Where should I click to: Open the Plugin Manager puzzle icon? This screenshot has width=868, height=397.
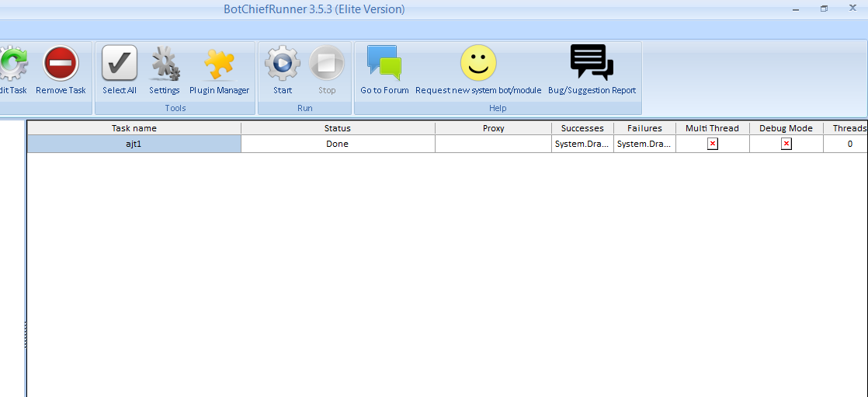pyautogui.click(x=219, y=64)
